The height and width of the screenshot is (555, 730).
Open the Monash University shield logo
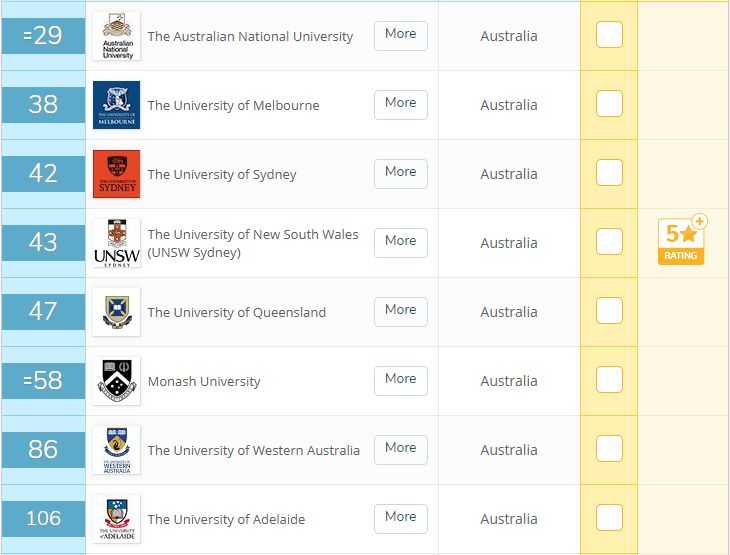(116, 380)
